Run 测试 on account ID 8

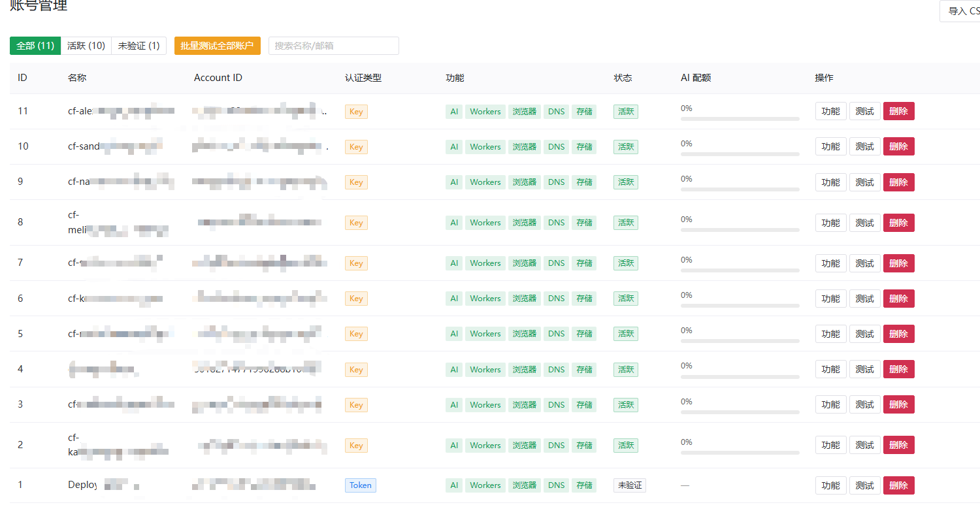tap(865, 223)
